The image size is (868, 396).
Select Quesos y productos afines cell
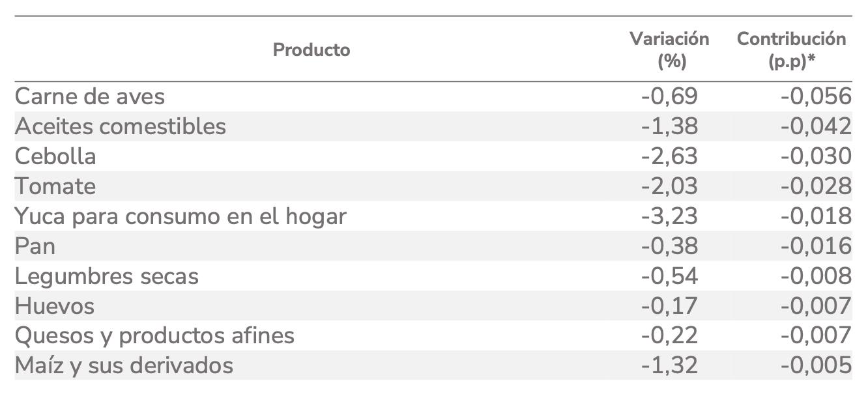154,336
